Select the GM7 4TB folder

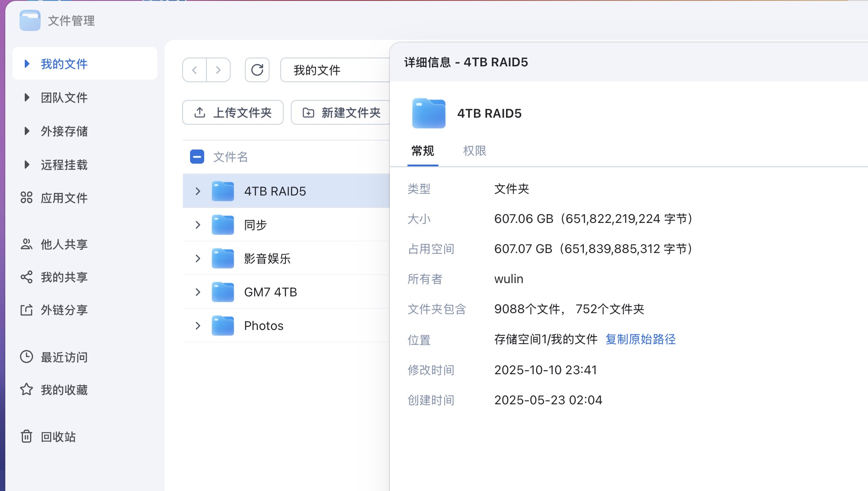(x=271, y=292)
